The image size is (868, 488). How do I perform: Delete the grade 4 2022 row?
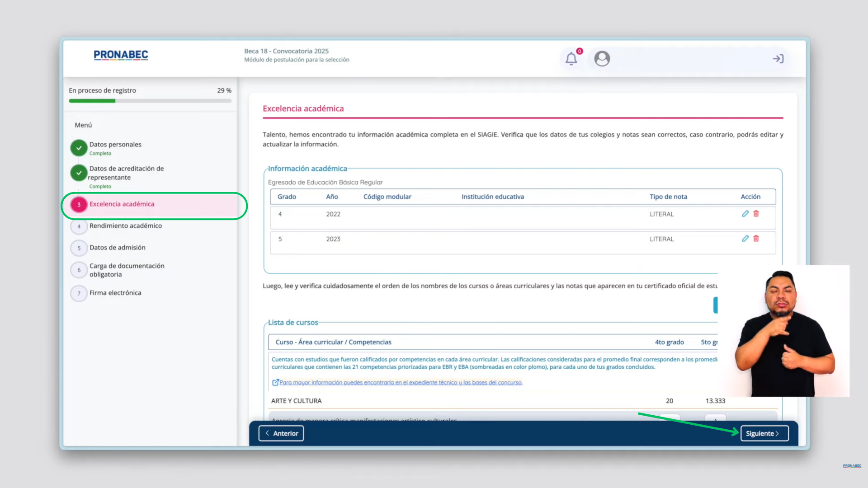tap(756, 214)
